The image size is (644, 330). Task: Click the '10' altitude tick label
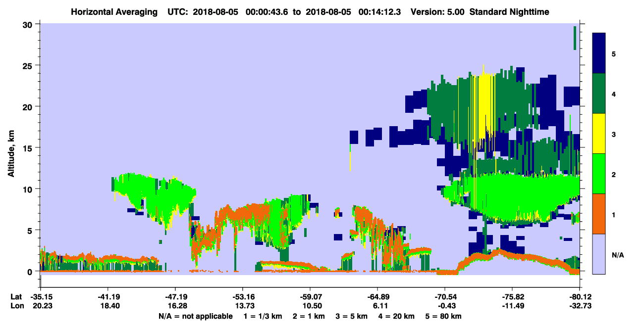click(29, 189)
